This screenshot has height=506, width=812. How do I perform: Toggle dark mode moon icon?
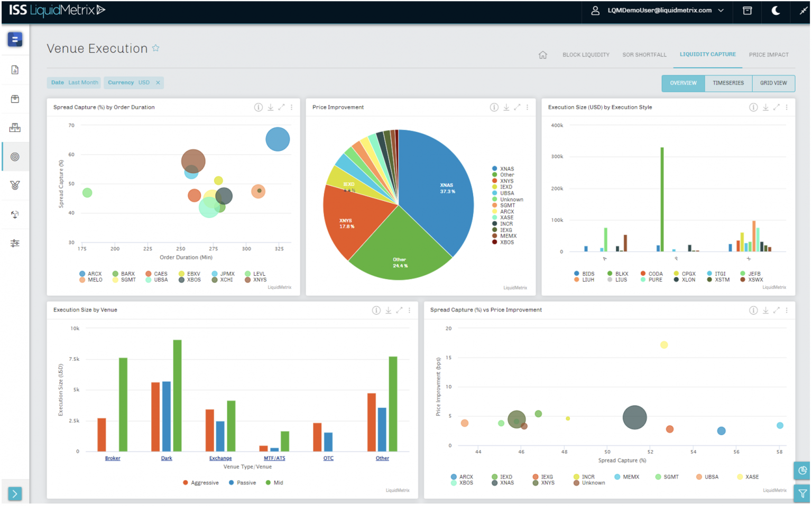(x=776, y=11)
